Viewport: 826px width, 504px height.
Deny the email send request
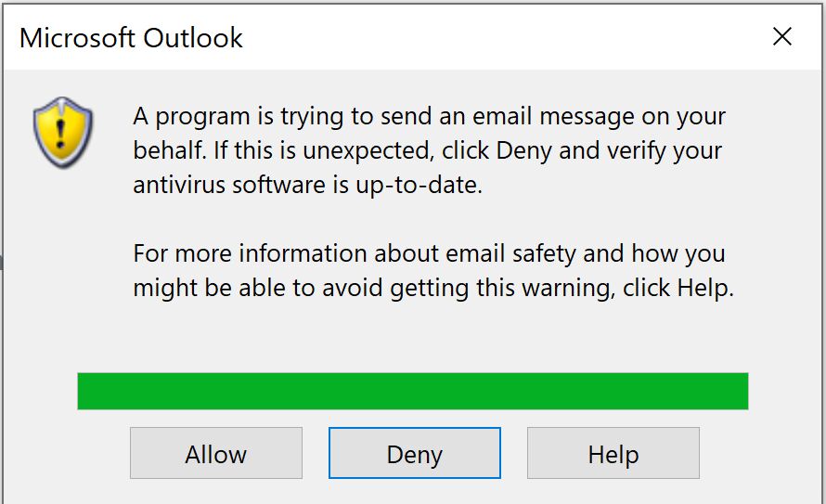pyautogui.click(x=415, y=453)
